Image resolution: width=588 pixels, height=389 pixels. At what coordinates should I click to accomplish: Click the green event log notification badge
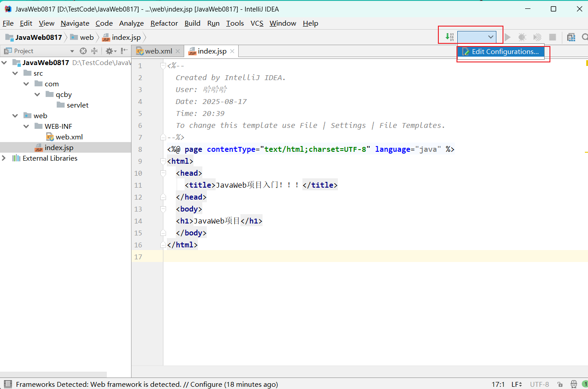pyautogui.click(x=585, y=384)
